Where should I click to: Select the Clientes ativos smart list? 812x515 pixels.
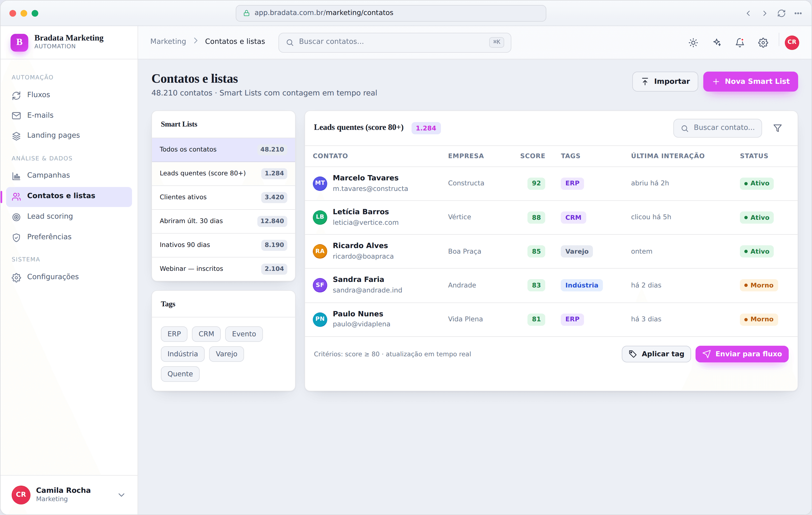(223, 197)
